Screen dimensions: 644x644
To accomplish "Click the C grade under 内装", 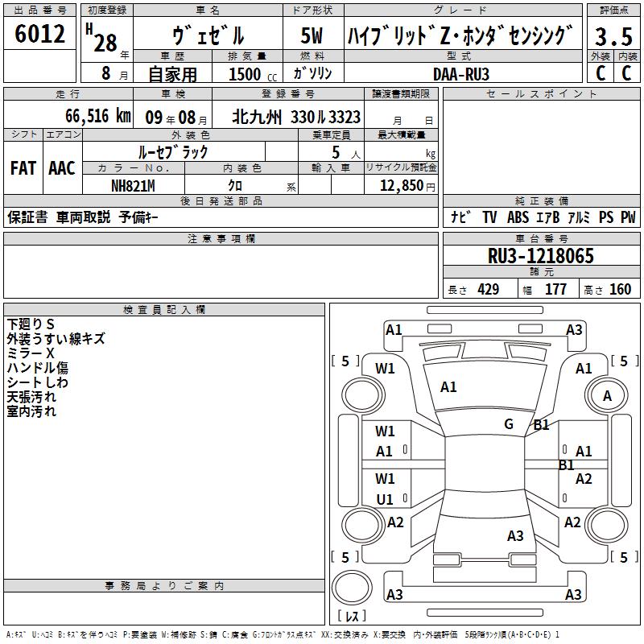I will (626, 73).
